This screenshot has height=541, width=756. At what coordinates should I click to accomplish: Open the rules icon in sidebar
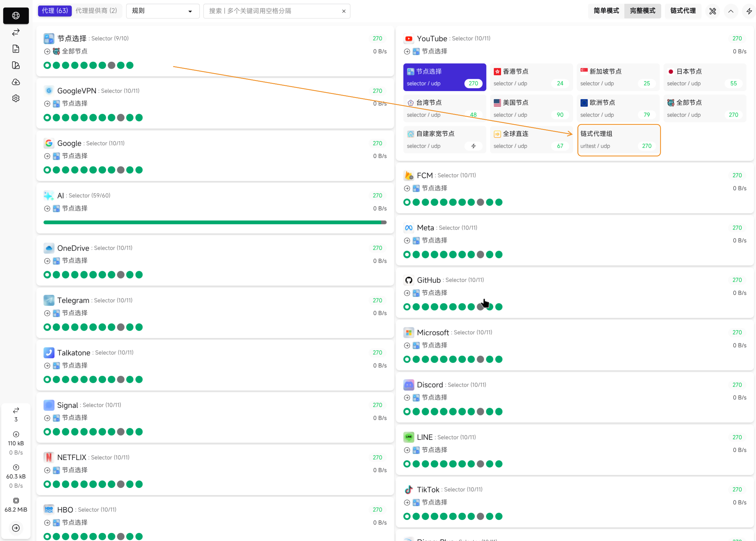(16, 65)
